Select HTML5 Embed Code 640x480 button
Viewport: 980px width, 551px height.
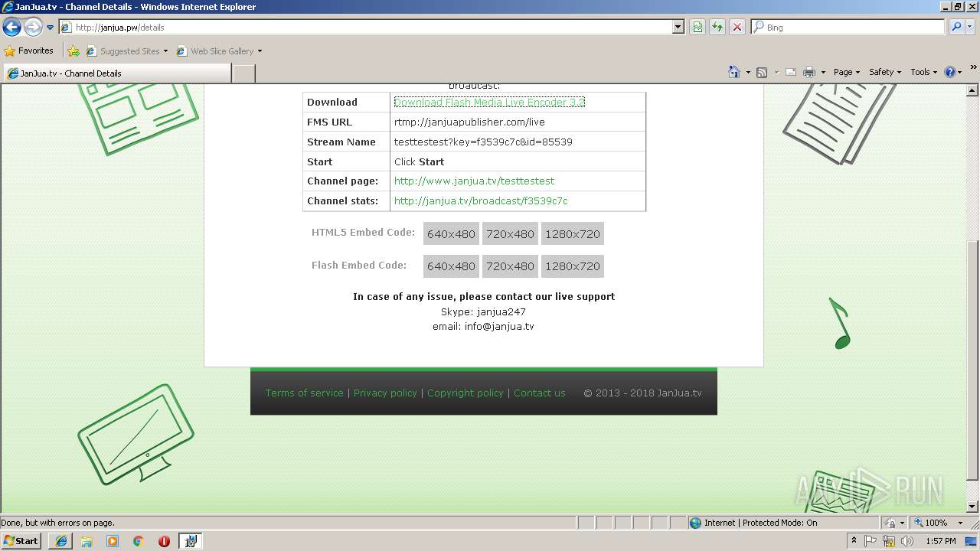click(451, 234)
